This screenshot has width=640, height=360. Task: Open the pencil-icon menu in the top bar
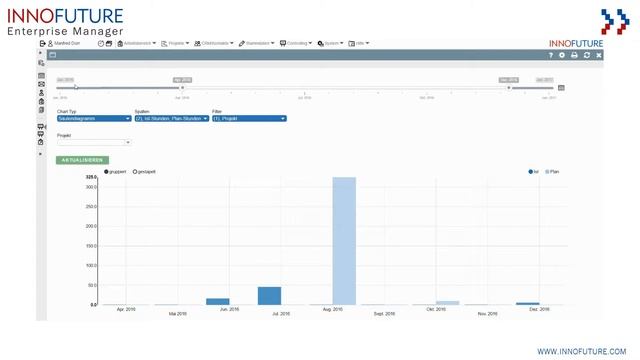click(257, 43)
